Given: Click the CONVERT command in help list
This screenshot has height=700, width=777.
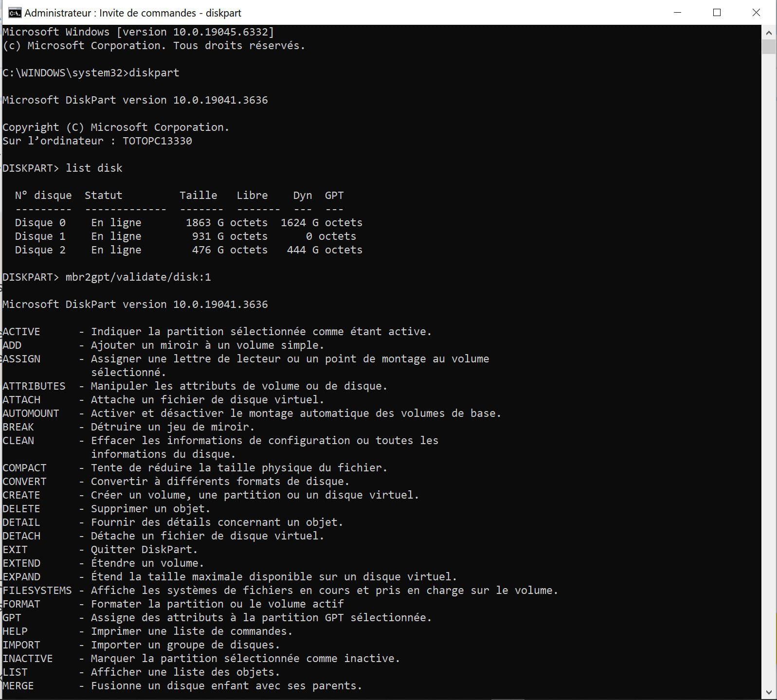Looking at the screenshot, I should coord(24,482).
